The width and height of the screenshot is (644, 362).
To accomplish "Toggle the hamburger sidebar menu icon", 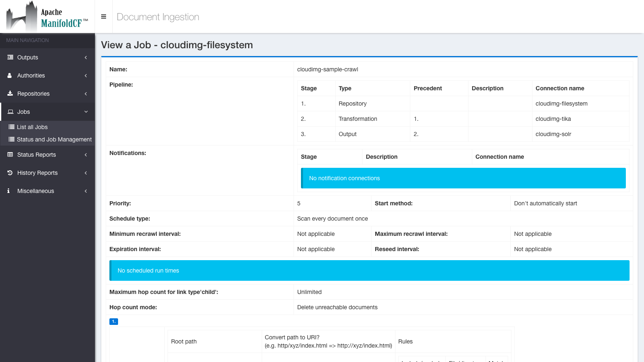I will 104,16.
